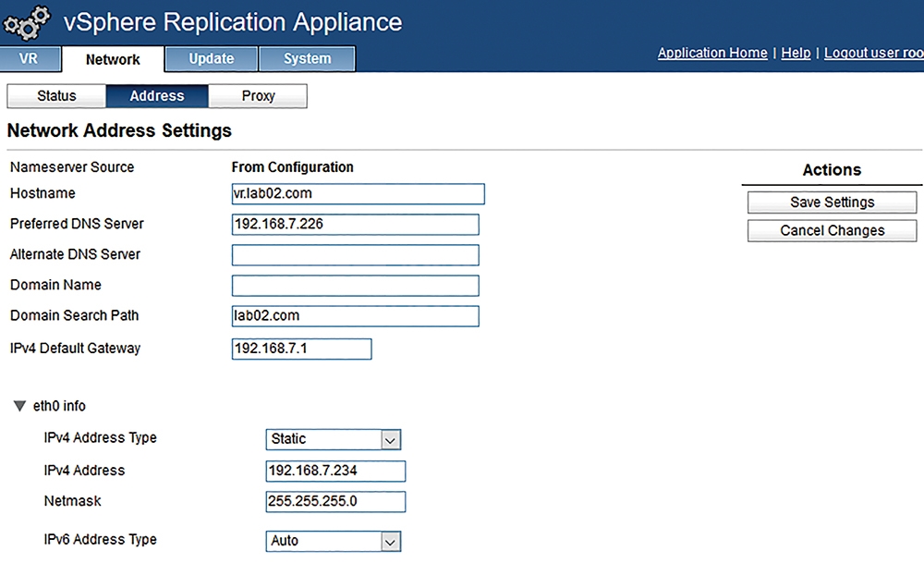Image resolution: width=924 pixels, height=576 pixels.
Task: Click the vSphere Replication Appliance title
Action: 233,22
